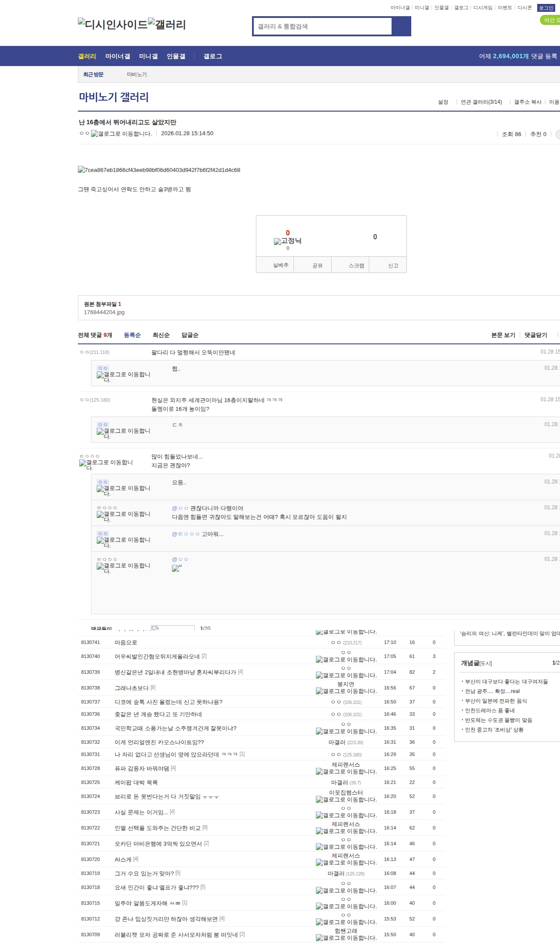This screenshot has width=560, height=945.
Task: Report the post via 신고
Action: 393,266
